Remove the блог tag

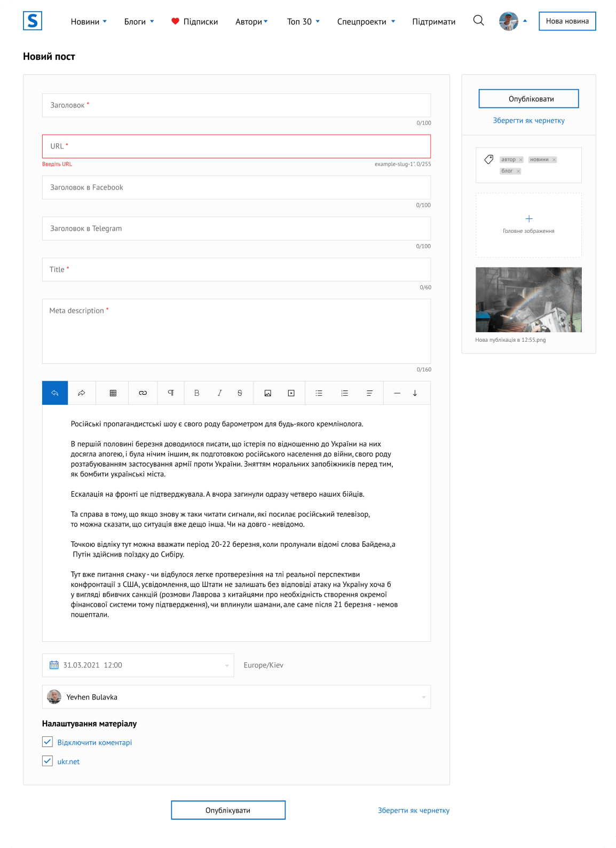click(518, 171)
